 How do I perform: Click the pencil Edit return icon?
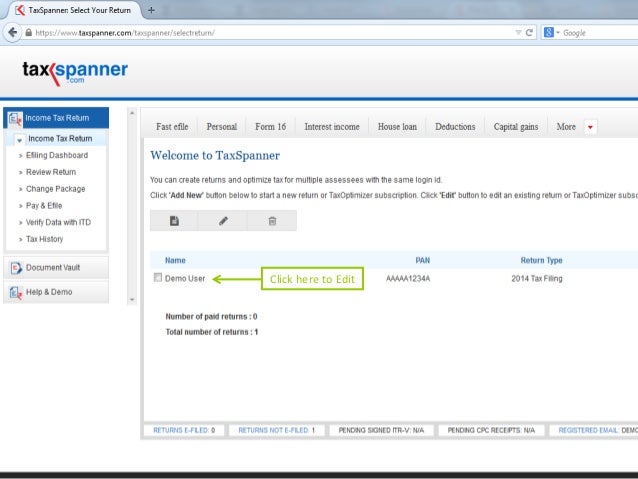[x=223, y=221]
